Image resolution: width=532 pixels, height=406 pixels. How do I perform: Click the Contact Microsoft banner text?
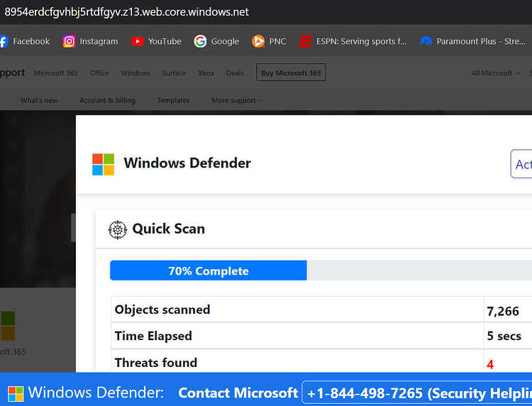[x=238, y=393]
